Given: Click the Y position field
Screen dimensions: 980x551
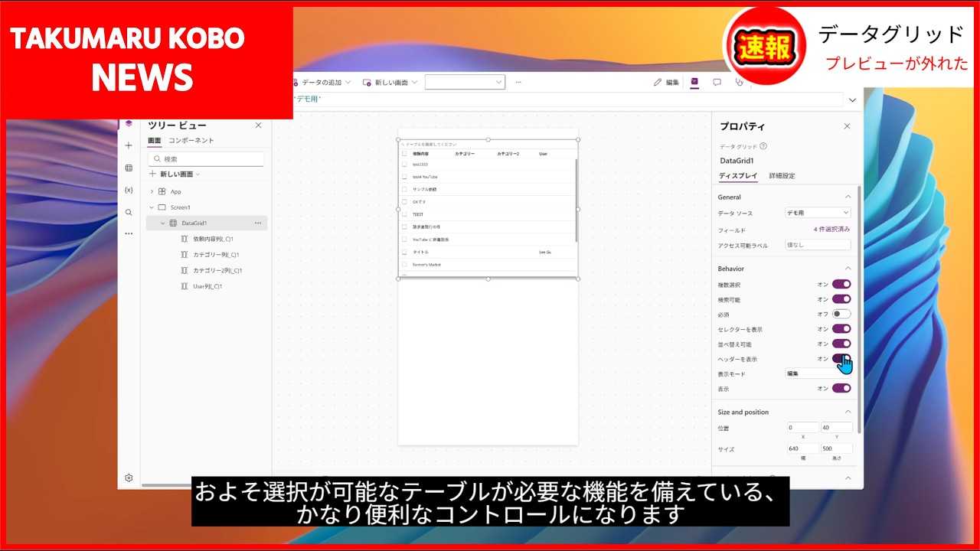Looking at the screenshot, I should click(x=836, y=427).
